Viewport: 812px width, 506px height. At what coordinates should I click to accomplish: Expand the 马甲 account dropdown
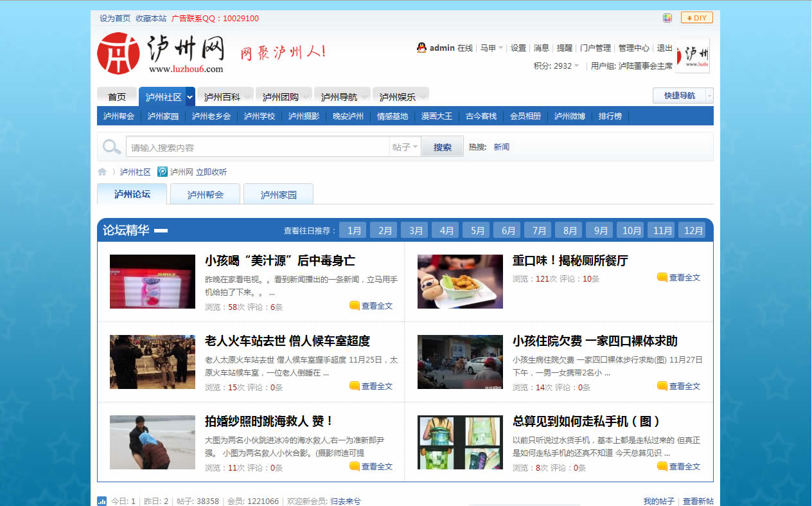(x=491, y=48)
